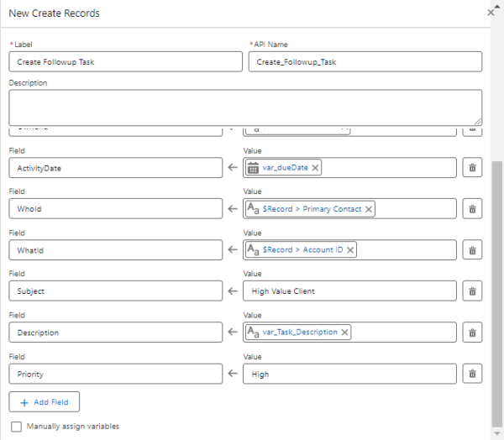The width and height of the screenshot is (504, 440).
Task: Click the $Record > Account ID pill text
Action: coord(302,250)
